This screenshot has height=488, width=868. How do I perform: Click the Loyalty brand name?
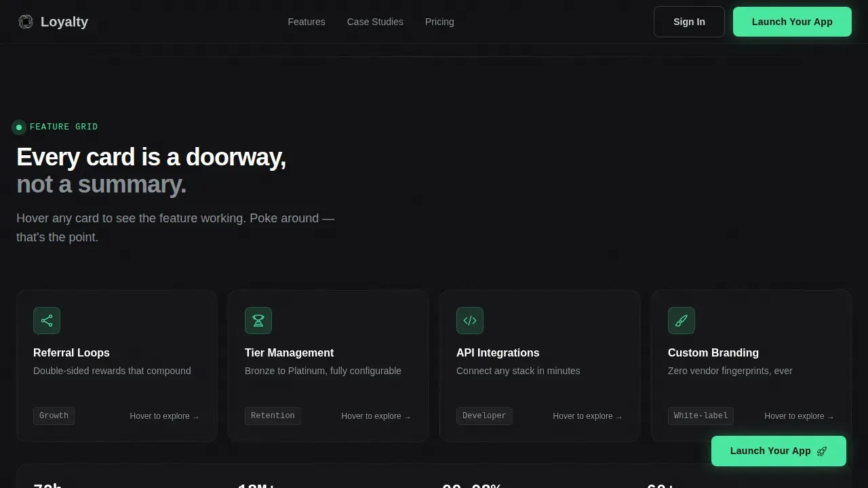(x=64, y=22)
